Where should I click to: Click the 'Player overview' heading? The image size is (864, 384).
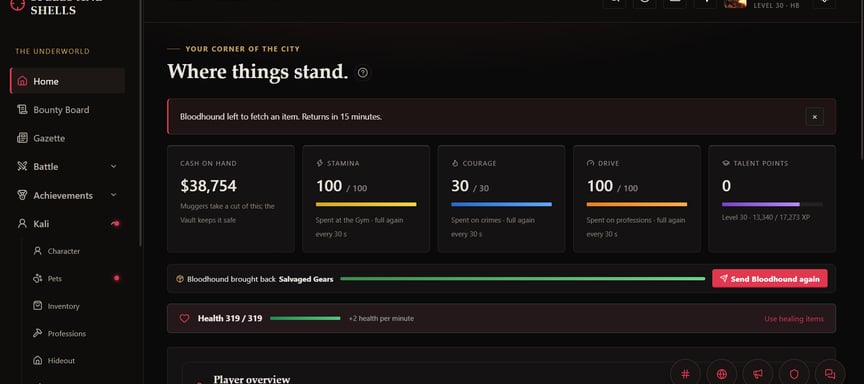(x=251, y=379)
